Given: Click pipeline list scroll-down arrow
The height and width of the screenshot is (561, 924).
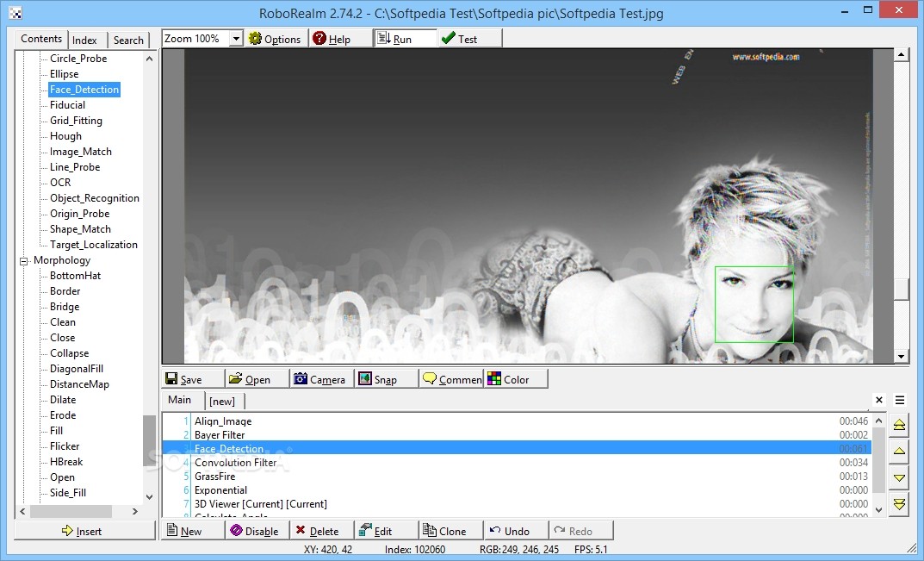Looking at the screenshot, I should coord(878,509).
